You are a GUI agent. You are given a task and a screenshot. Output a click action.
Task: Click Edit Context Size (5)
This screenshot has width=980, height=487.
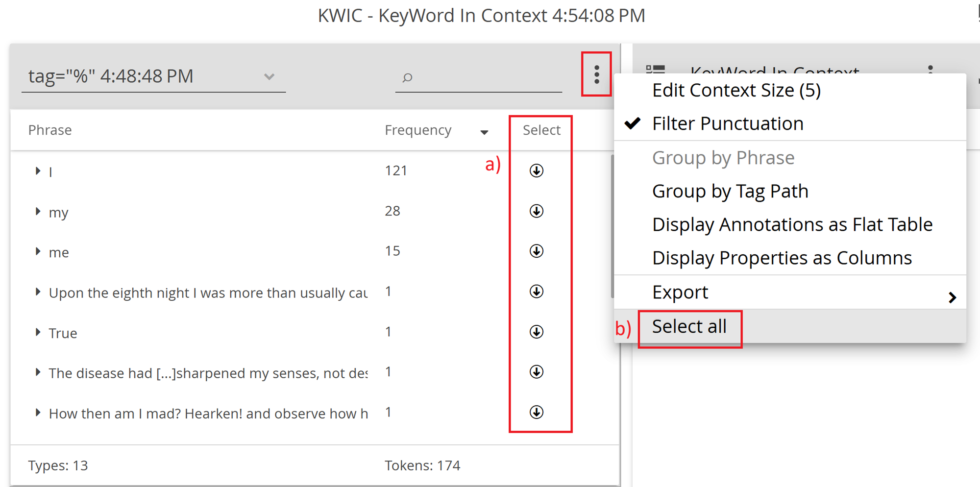click(736, 90)
